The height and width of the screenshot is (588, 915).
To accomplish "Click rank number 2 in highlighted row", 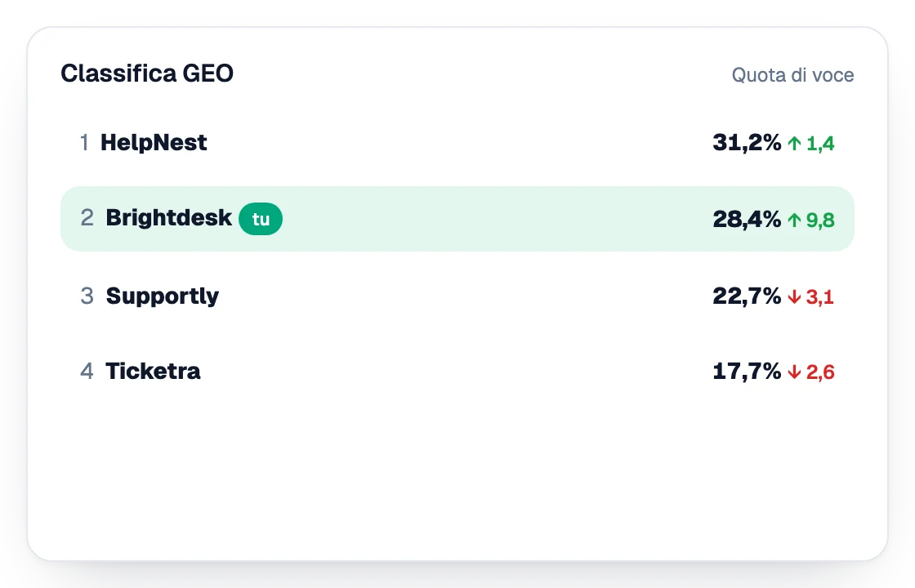I will tap(87, 218).
